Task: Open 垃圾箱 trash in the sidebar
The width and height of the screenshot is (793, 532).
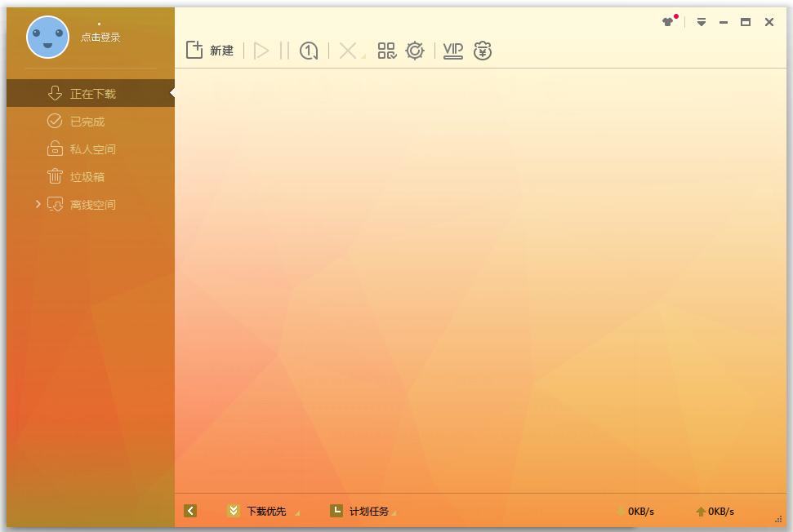Action: click(87, 177)
